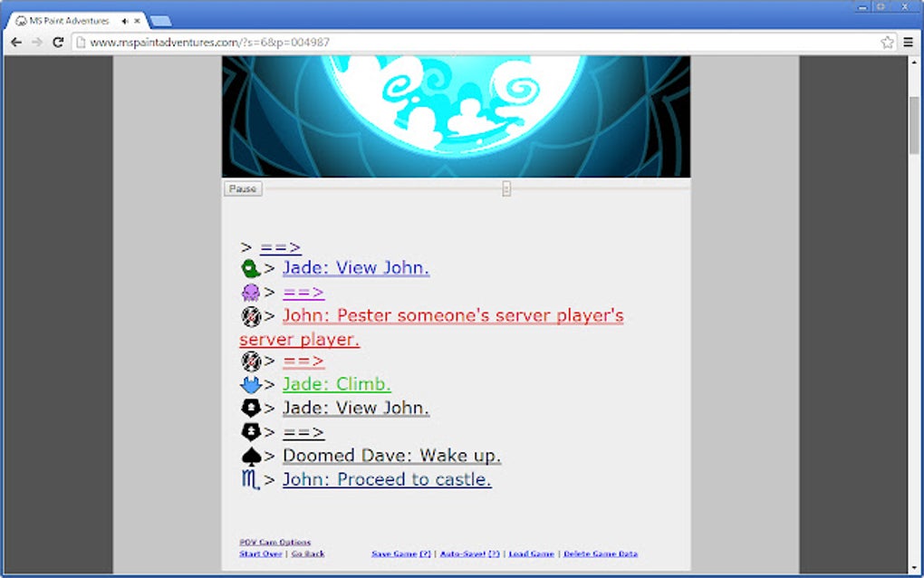924x578 pixels.
Task: Click blue icon beside Jade: Climb
Action: (250, 385)
